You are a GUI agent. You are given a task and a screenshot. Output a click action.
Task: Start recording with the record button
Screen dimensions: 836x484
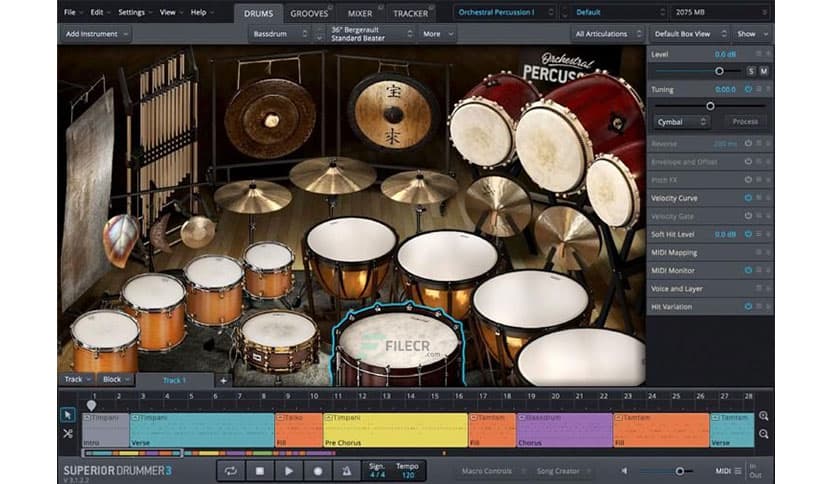pos(318,471)
